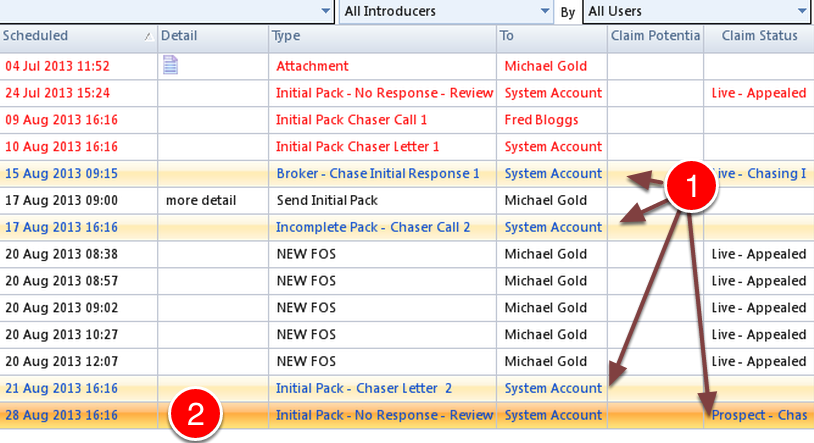The width and height of the screenshot is (814, 443).
Task: Select Incomplete Pack - Chaser Call 2
Action: pos(373,227)
